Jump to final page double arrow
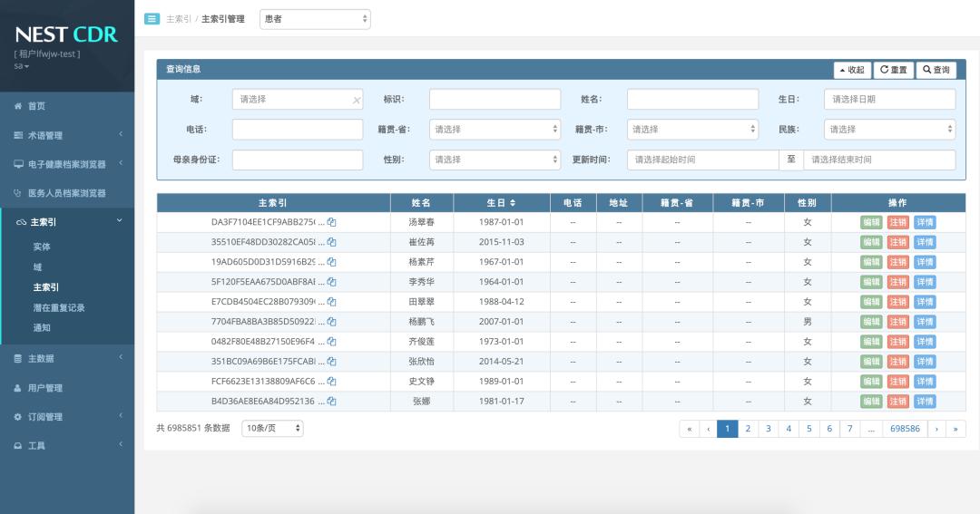 tap(955, 429)
